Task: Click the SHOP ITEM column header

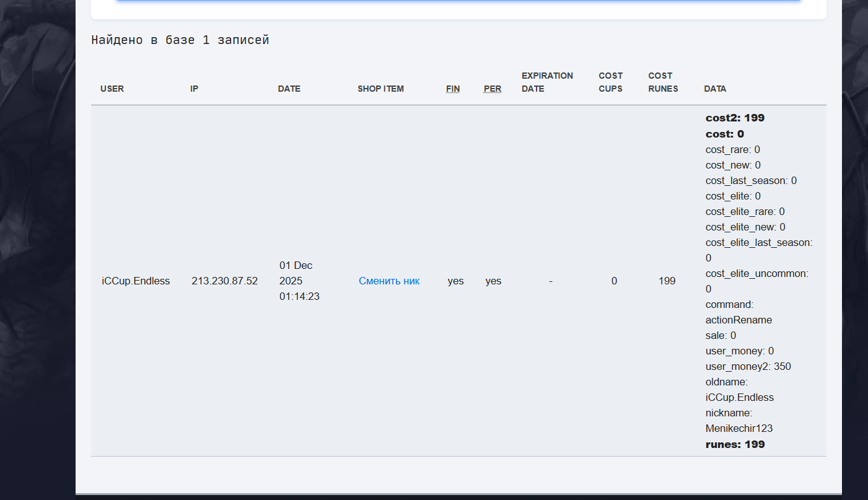Action: (380, 89)
